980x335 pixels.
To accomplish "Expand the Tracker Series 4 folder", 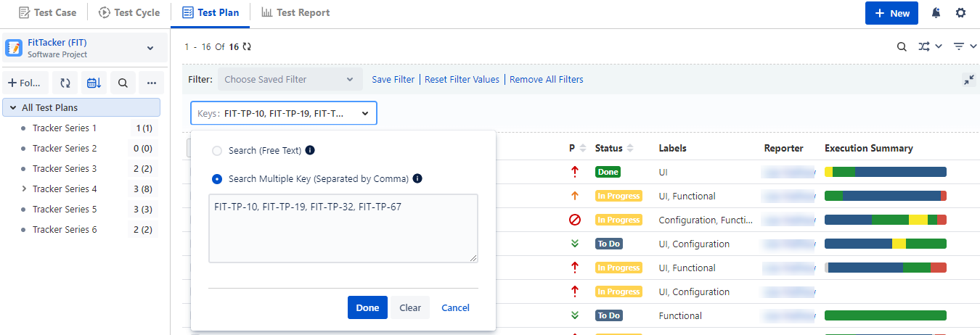I will [x=24, y=189].
